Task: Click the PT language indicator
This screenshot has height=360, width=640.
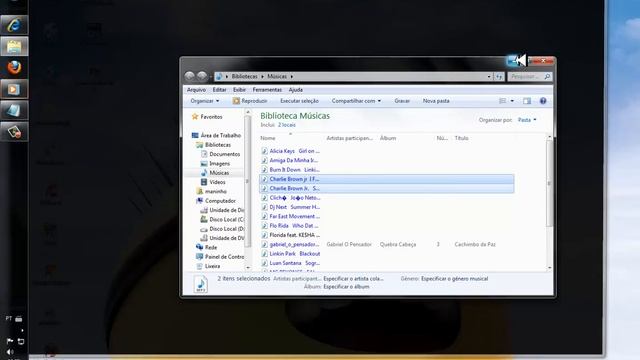Action: coord(9,318)
